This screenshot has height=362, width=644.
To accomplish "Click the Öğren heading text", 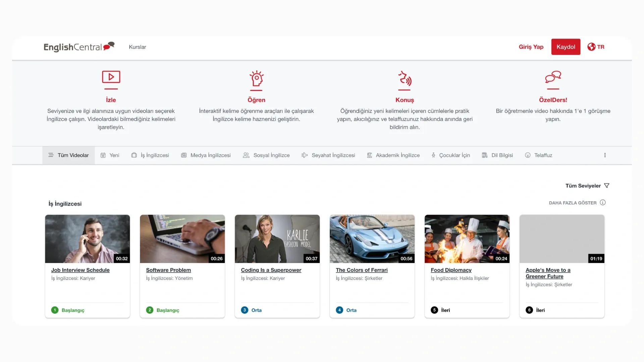I will pos(256,100).
